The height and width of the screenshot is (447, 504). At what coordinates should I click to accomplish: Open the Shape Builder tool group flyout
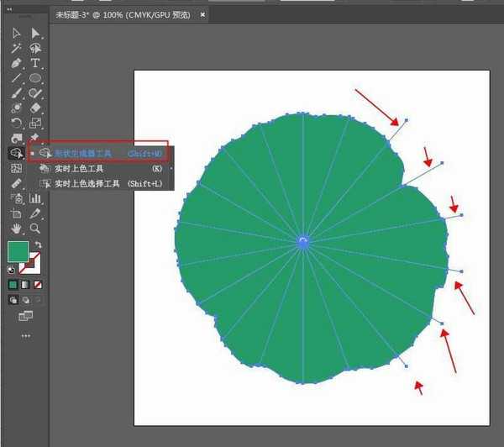[16, 153]
